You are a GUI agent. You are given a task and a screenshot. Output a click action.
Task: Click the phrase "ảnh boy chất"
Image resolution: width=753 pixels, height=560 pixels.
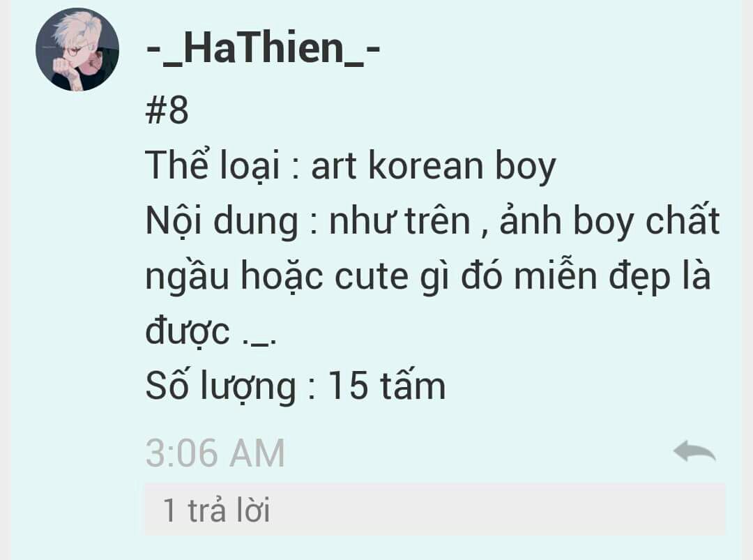(x=609, y=220)
